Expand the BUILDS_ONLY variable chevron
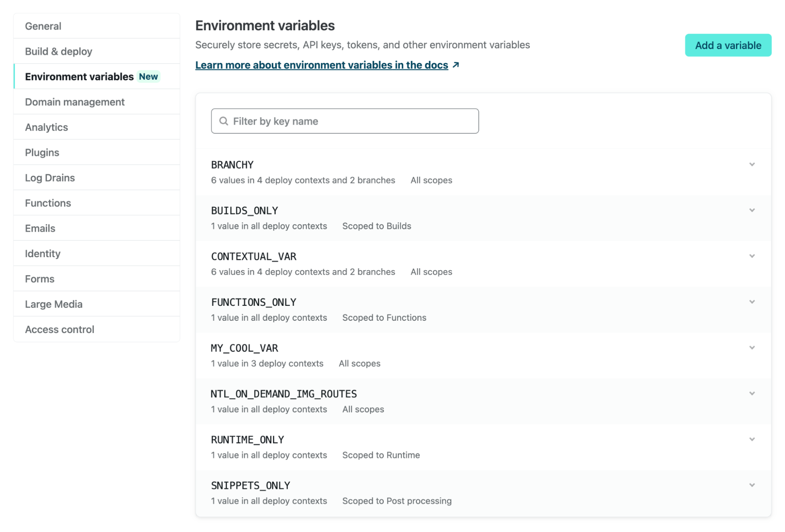Screen dimensions: 785x532 (752, 210)
